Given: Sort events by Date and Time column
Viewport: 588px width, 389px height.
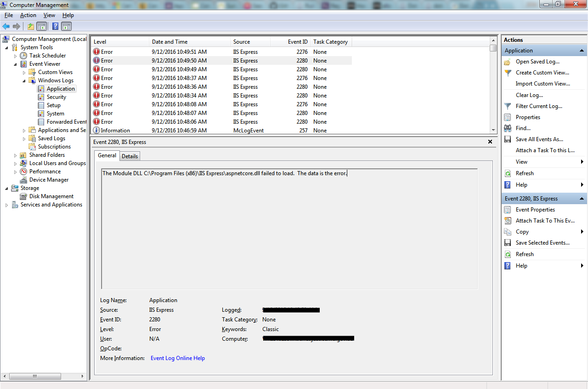Looking at the screenshot, I should pos(190,42).
